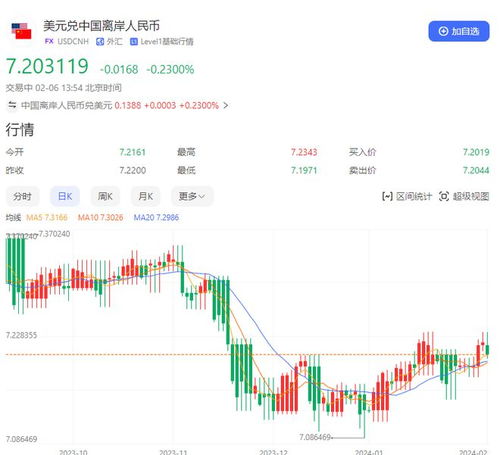Select the 周K weekly chart tab

tap(105, 196)
